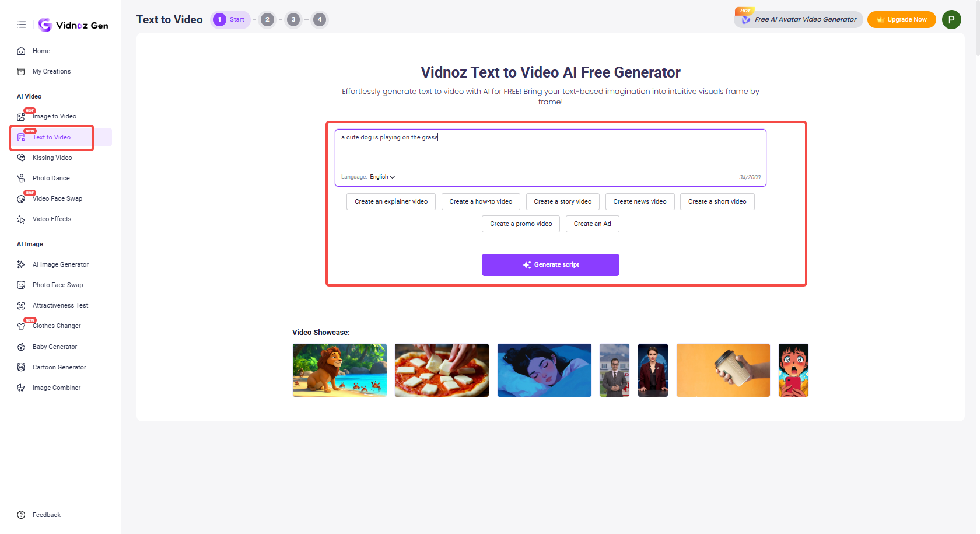Open the user profile avatar
This screenshot has height=534, width=980.
click(951, 19)
